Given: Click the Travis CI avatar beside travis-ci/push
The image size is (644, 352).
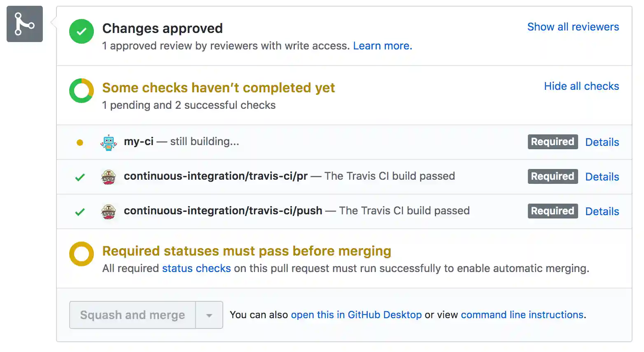Looking at the screenshot, I should [x=108, y=211].
